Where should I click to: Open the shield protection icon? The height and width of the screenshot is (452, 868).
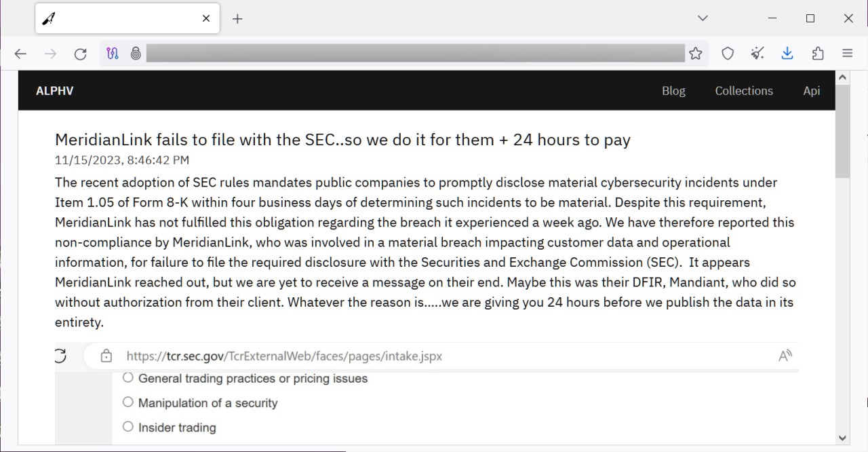(x=728, y=54)
